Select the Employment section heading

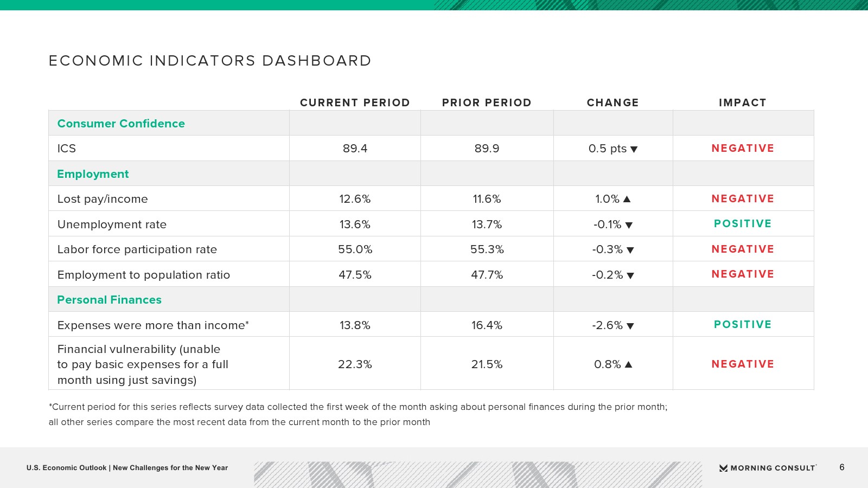click(x=93, y=174)
